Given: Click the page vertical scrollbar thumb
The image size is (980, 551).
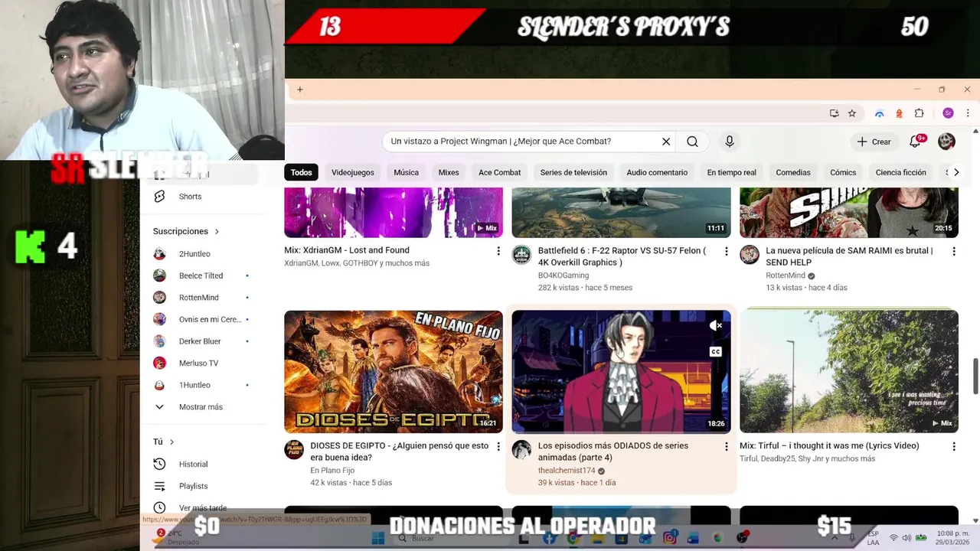Looking at the screenshot, I should [x=975, y=375].
